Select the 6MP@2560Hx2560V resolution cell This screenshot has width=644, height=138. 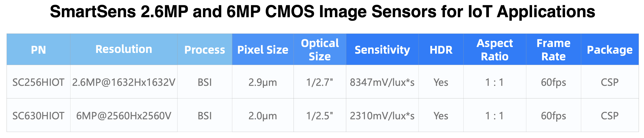124,116
